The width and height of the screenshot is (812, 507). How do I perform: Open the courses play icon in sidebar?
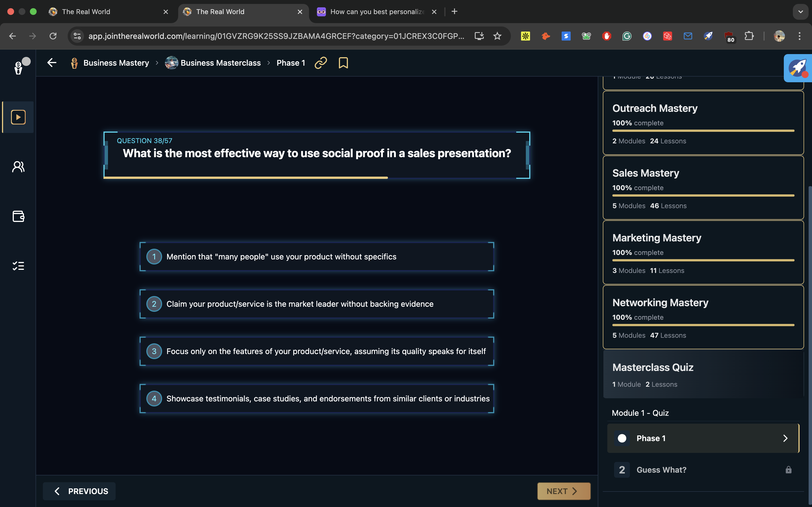18,117
